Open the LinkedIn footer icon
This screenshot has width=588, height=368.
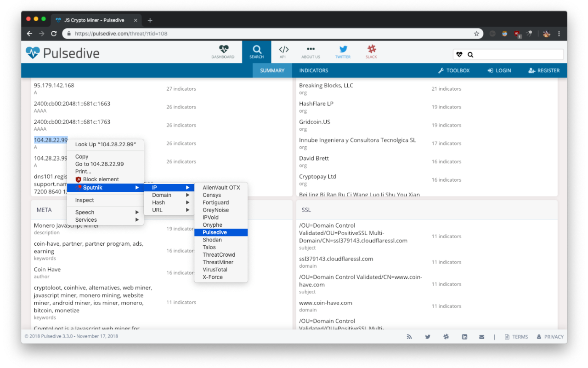(465, 337)
